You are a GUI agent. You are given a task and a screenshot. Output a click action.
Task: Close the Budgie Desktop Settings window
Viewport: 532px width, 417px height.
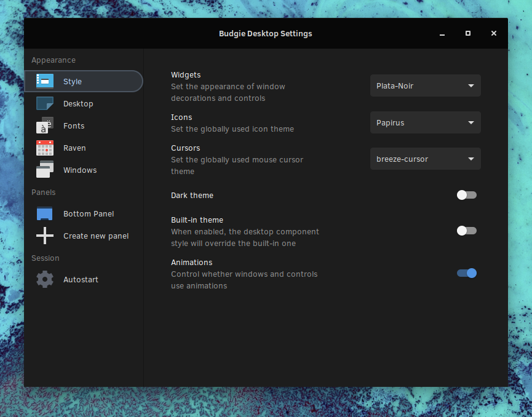(x=494, y=33)
